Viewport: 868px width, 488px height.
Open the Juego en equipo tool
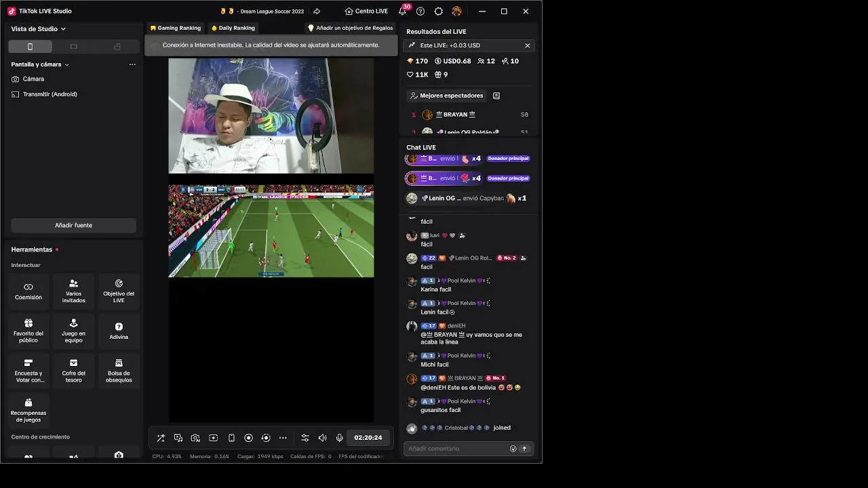pyautogui.click(x=74, y=331)
